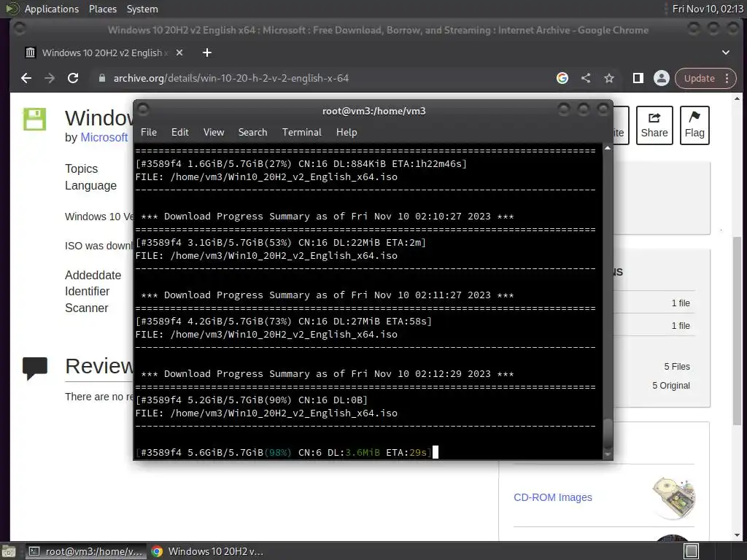Open Chrome profile avatar
Image resolution: width=747 pixels, height=560 pixels.
(661, 78)
